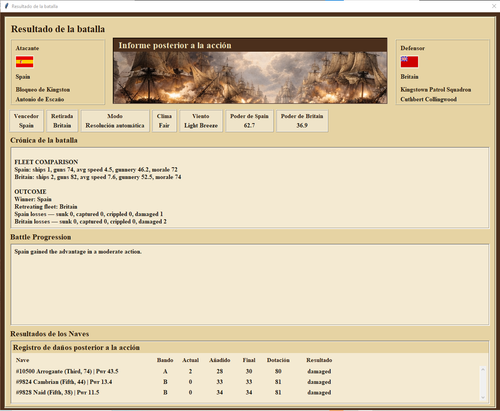Click the damaged result for Cambrian
The height and width of the screenshot is (411, 500).
tap(319, 382)
